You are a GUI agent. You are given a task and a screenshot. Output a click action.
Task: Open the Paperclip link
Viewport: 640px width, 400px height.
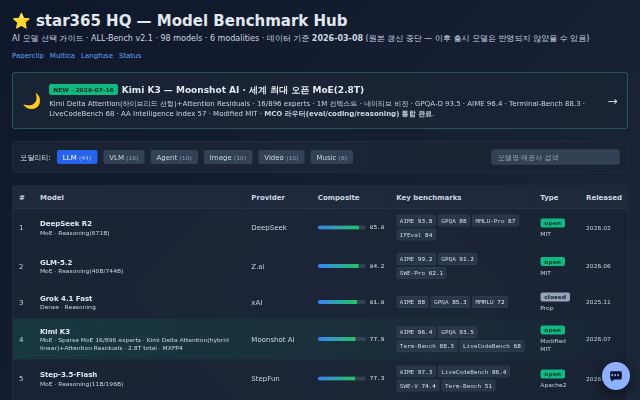pyautogui.click(x=28, y=56)
